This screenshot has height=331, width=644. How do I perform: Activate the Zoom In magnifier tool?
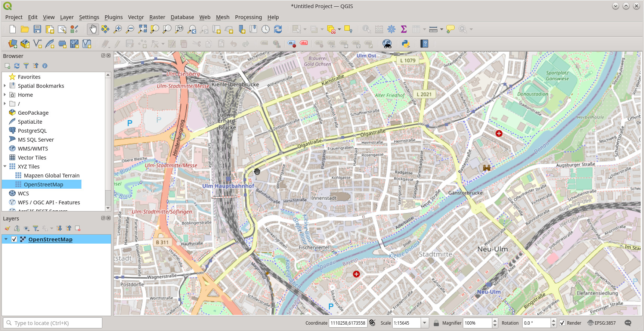click(x=118, y=29)
